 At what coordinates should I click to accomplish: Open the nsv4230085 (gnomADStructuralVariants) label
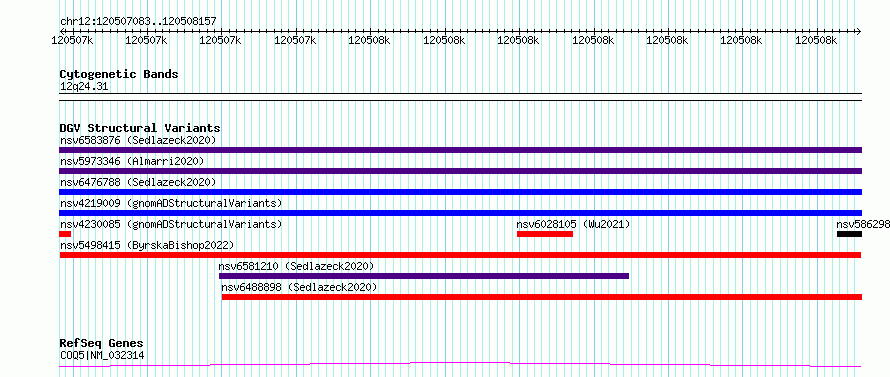pos(171,224)
